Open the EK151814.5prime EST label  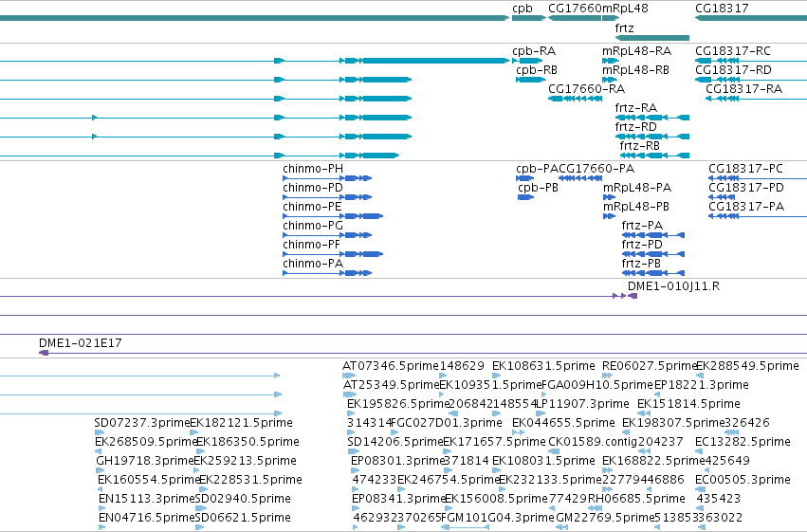(x=688, y=404)
